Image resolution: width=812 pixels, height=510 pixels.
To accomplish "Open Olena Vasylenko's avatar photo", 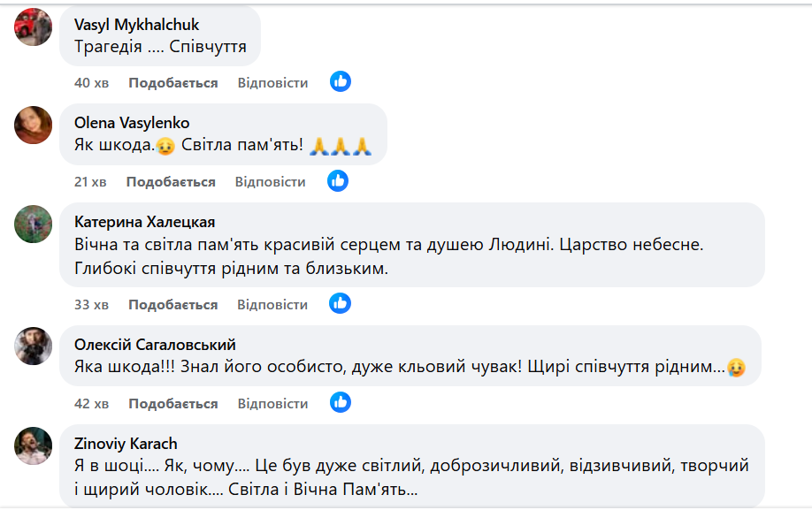I will tap(34, 125).
